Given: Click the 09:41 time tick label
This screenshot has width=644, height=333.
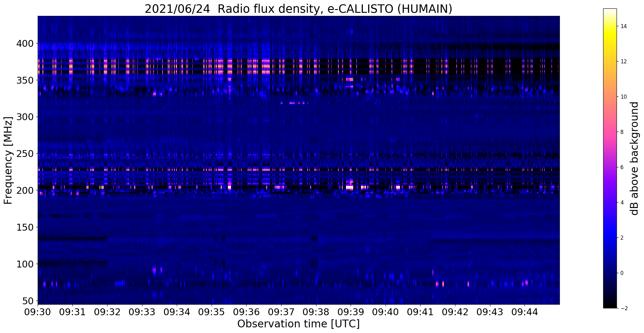Looking at the screenshot, I should tap(421, 312).
